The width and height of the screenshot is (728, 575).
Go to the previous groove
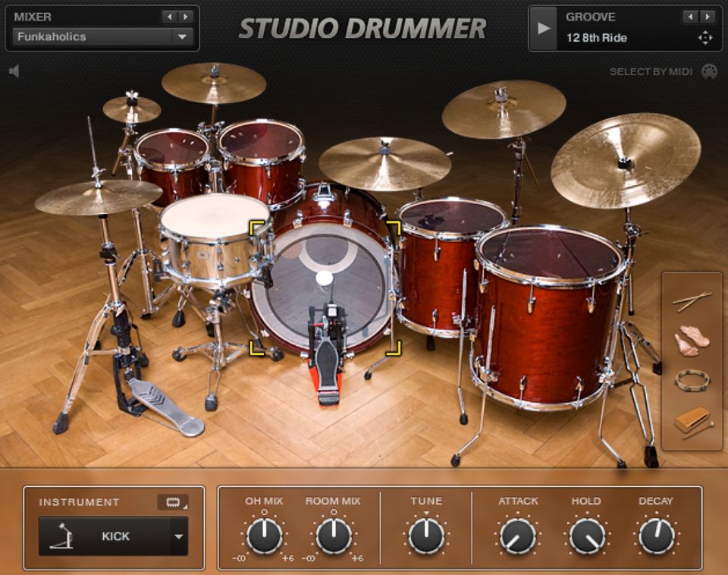click(x=690, y=17)
